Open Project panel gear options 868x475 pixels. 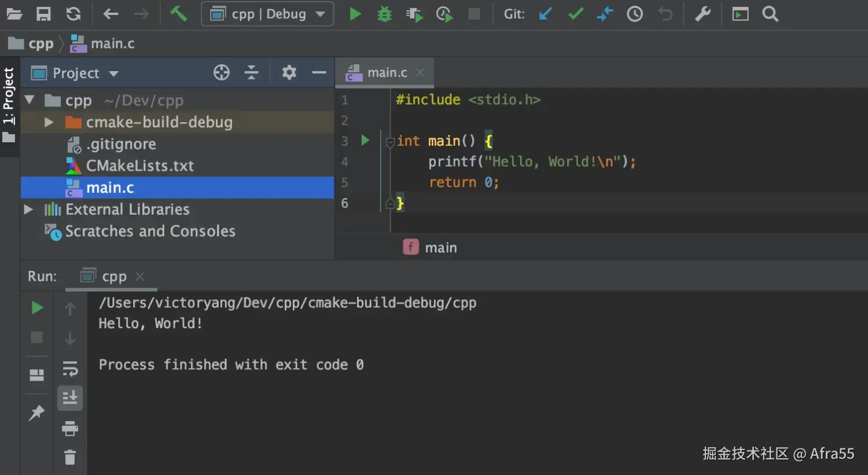(x=289, y=72)
